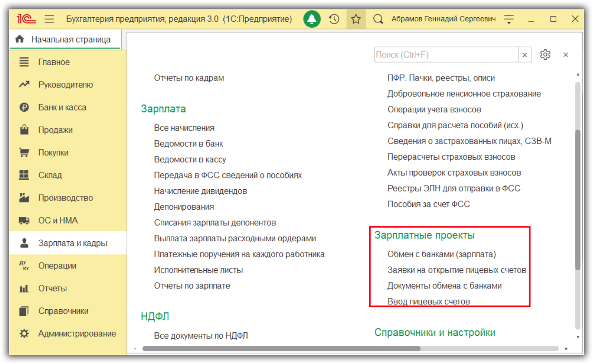Open the ОС и НМА section
This screenshot has width=593, height=364.
tap(68, 220)
